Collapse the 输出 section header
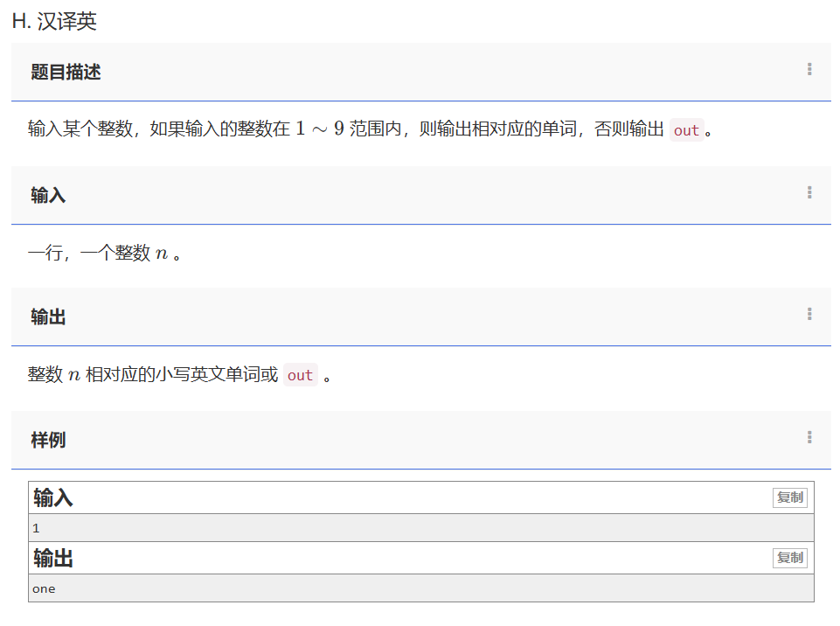Viewport: 840px width, 626px height. [48, 317]
